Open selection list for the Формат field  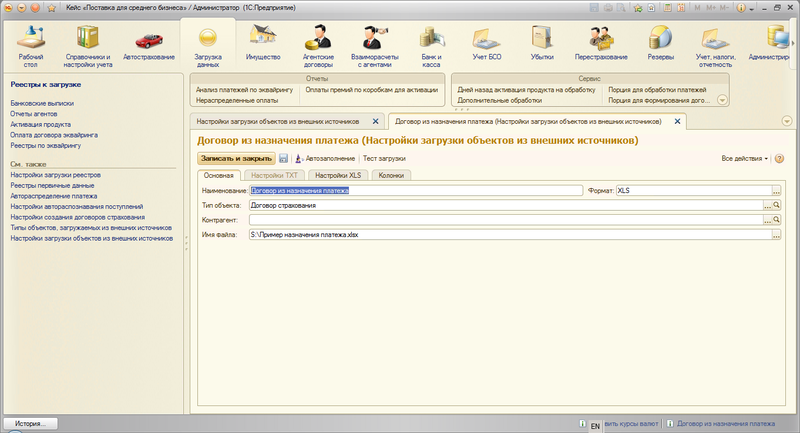click(775, 190)
